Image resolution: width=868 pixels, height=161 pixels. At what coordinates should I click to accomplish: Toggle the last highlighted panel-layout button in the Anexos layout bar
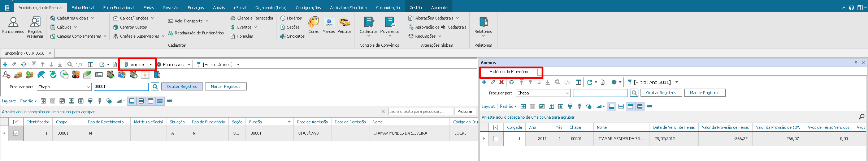(x=640, y=106)
